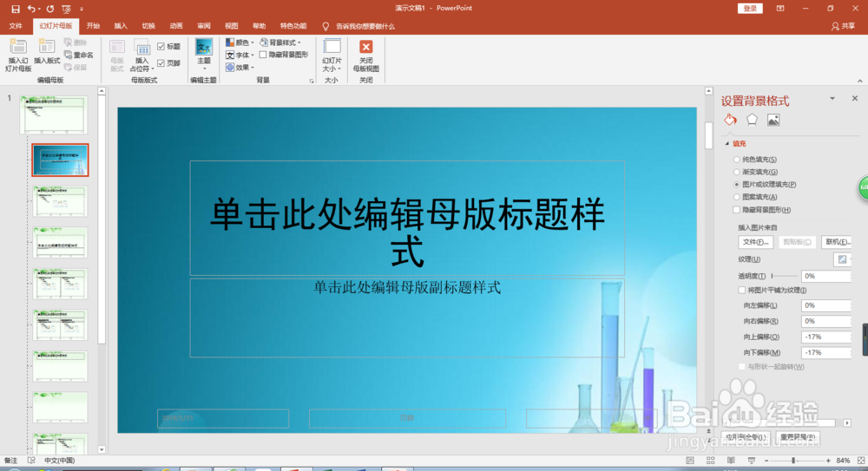Click the Rename master icon
This screenshot has width=868, height=471.
pos(68,55)
